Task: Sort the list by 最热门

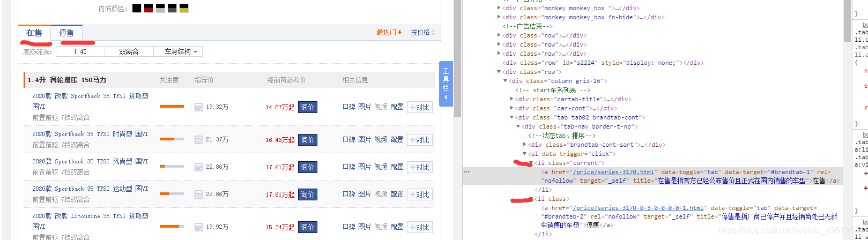Action: [x=389, y=32]
